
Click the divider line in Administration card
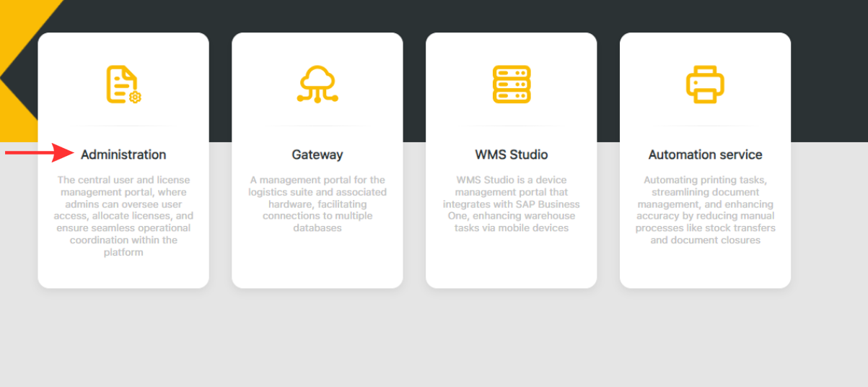coord(123,126)
